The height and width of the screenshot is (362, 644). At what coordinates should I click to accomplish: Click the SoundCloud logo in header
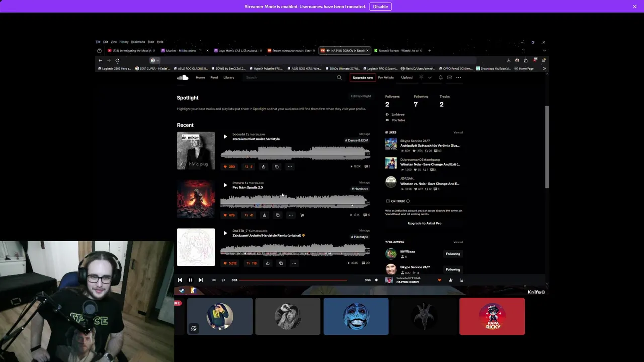(182, 77)
